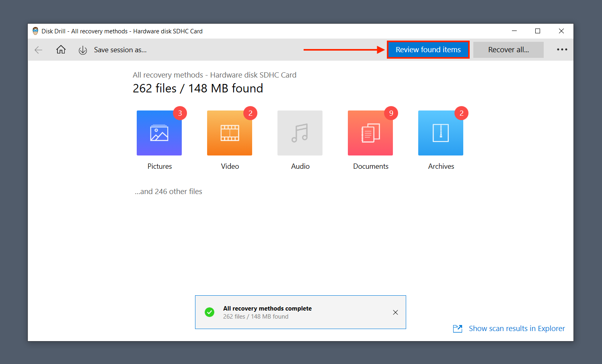Viewport: 602px width, 364px height.
Task: Open the three-dot more options menu
Action: coord(562,49)
